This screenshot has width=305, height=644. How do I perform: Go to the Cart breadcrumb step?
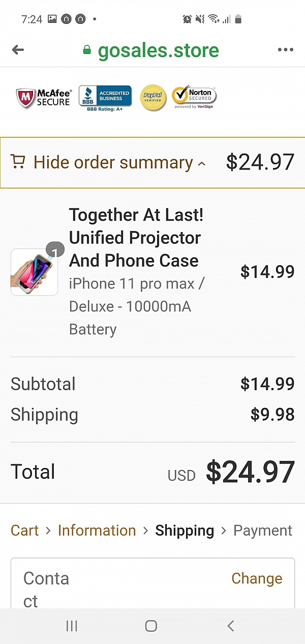24,531
